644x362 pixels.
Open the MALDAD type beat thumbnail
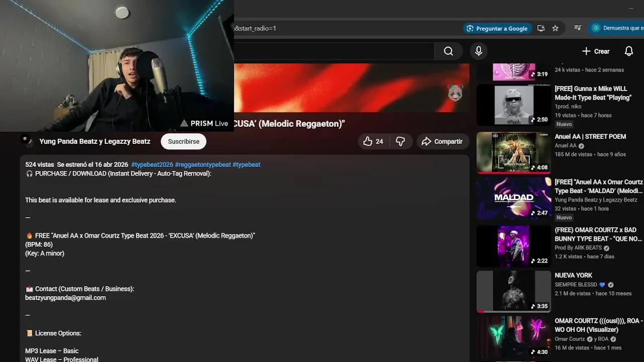point(514,198)
